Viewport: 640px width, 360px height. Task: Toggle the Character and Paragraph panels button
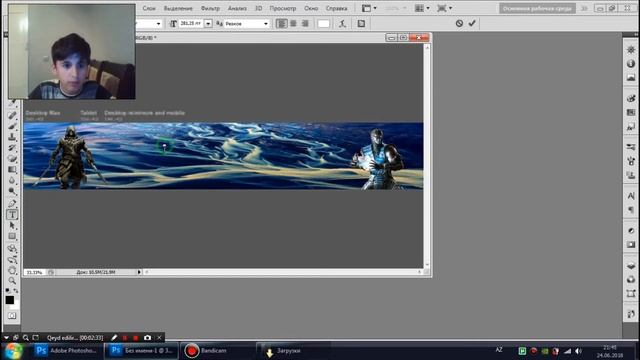361,24
